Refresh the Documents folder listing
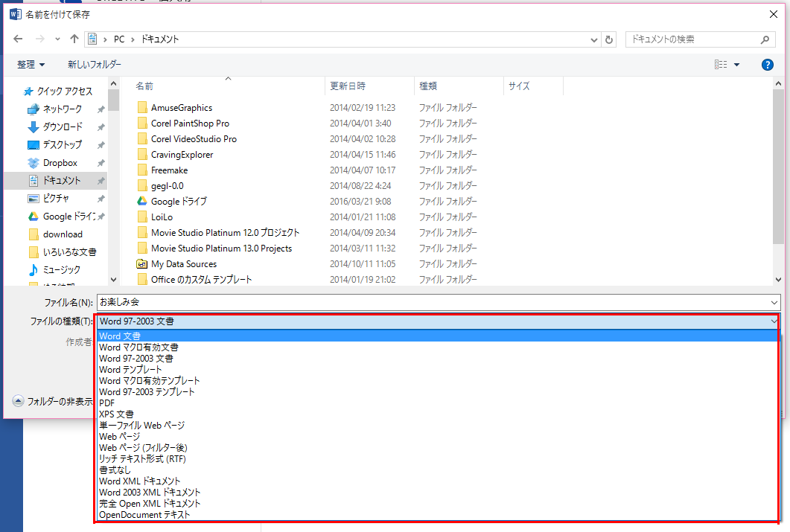The image size is (790, 532). click(x=610, y=39)
